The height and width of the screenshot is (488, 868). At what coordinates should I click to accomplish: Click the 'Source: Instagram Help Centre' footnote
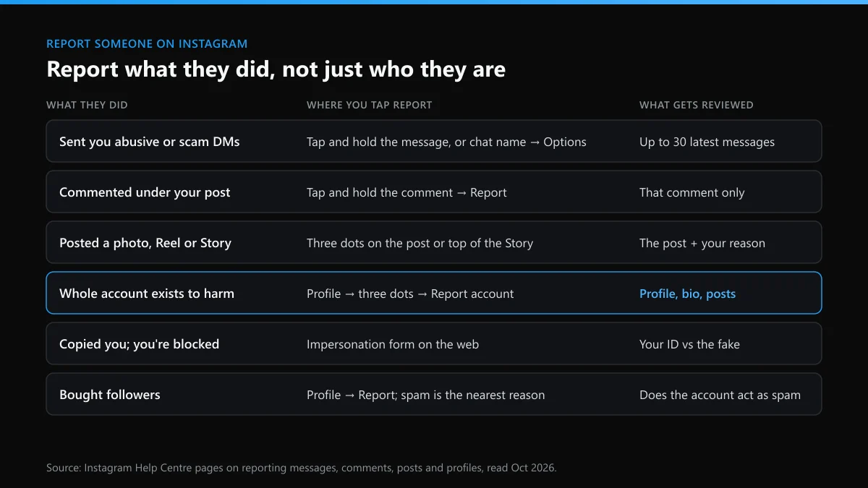[x=301, y=468]
